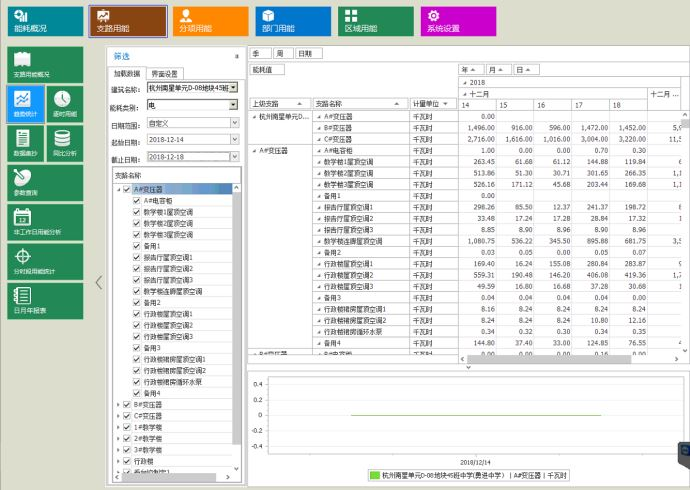Collapse the left sidebar with the arrow
The image size is (690, 490).
pyautogui.click(x=98, y=282)
